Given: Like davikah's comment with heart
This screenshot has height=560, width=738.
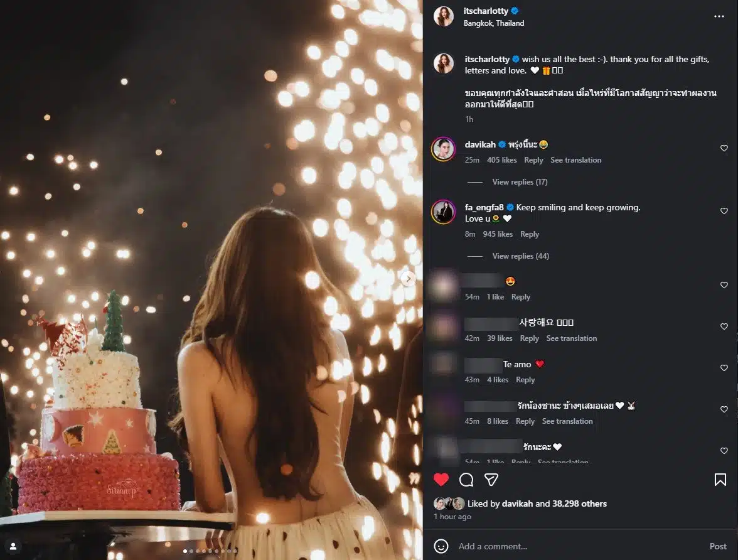Looking at the screenshot, I should coord(724,149).
